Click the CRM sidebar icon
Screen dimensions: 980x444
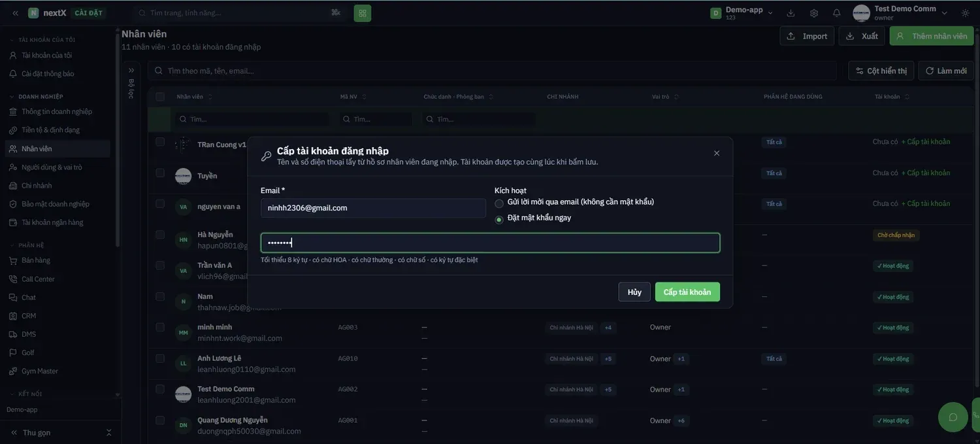(13, 316)
